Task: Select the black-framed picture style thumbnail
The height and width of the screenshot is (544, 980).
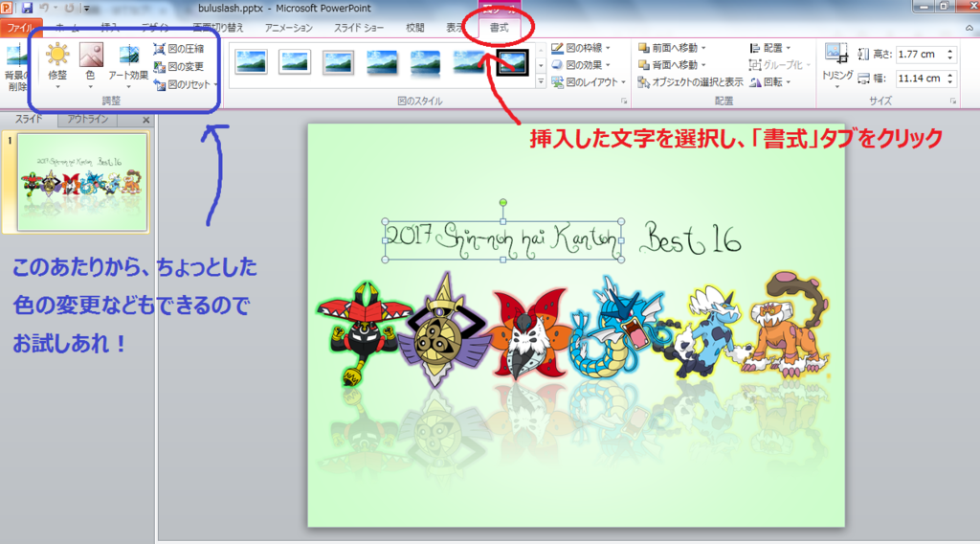Action: coord(512,62)
